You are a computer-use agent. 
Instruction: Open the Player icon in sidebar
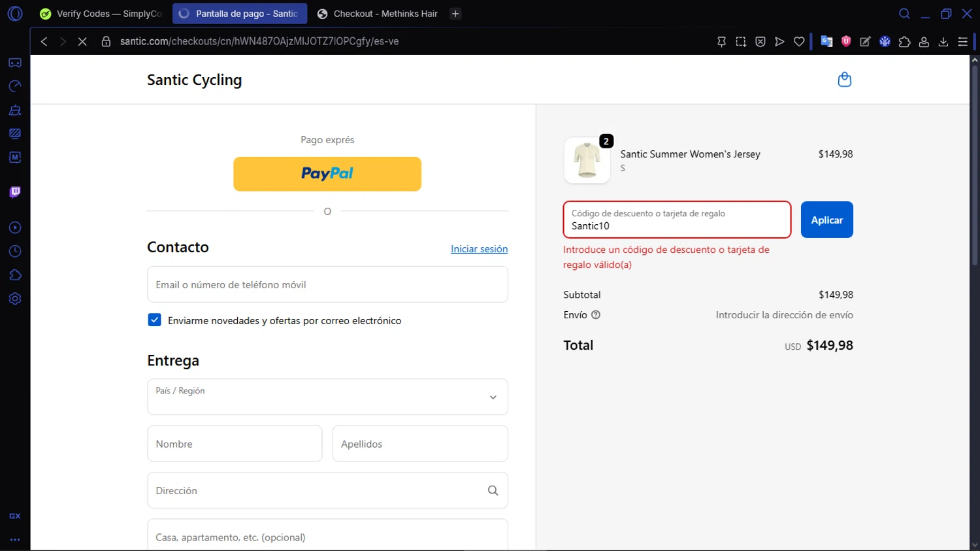15,227
